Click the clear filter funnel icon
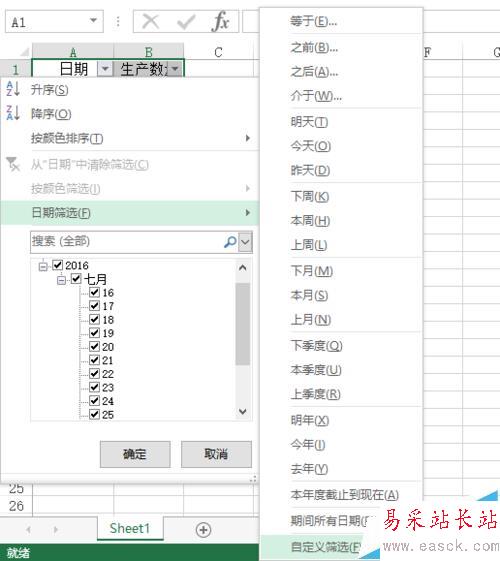This screenshot has height=561, width=500. pyautogui.click(x=13, y=164)
